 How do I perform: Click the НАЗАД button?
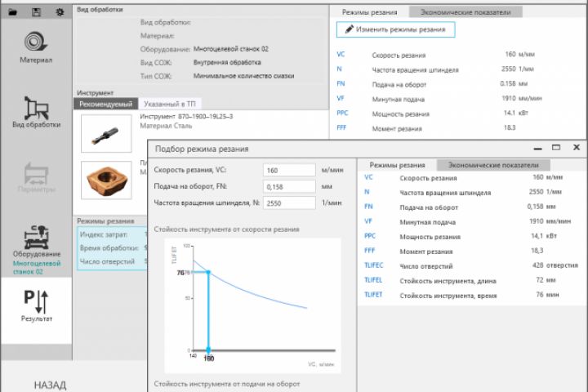51,385
